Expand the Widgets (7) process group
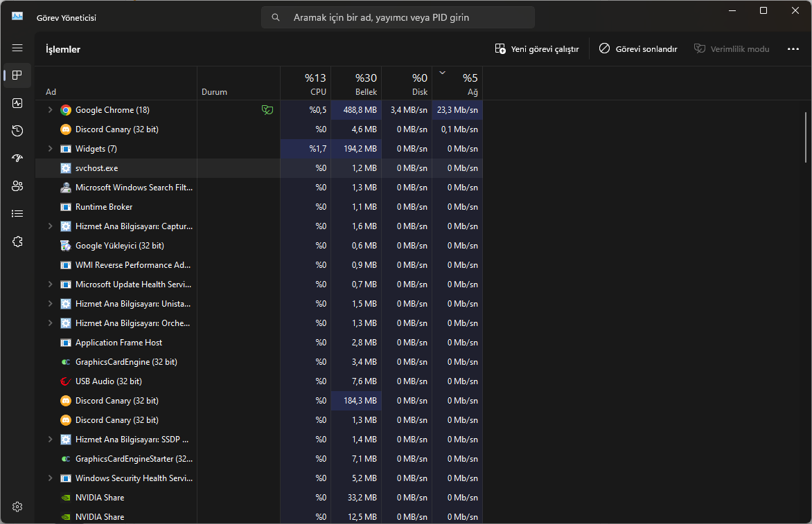The image size is (812, 524). pyautogui.click(x=51, y=148)
